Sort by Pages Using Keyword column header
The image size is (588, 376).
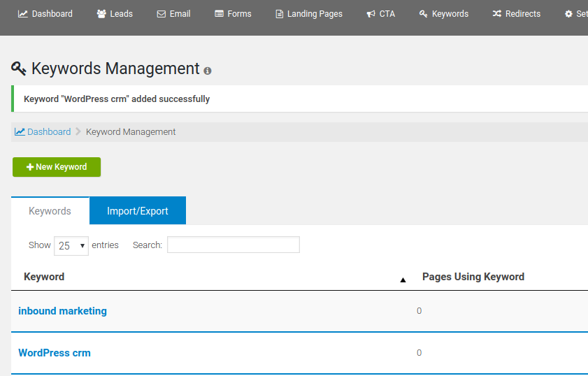[x=473, y=277]
